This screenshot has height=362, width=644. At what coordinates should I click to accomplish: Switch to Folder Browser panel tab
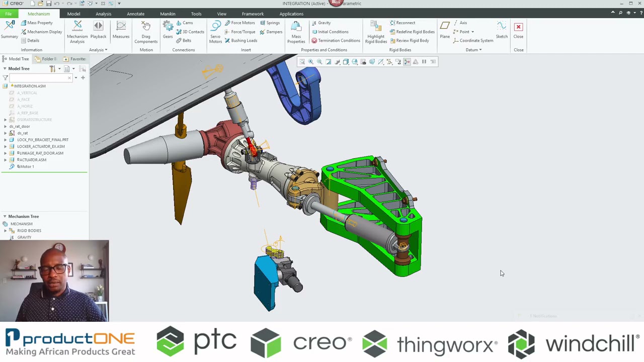45,59
